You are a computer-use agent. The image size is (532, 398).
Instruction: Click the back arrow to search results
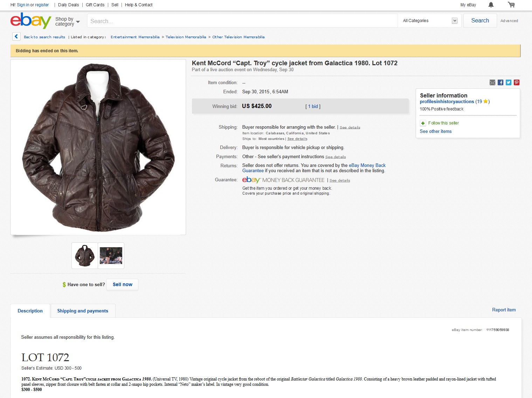pos(16,36)
